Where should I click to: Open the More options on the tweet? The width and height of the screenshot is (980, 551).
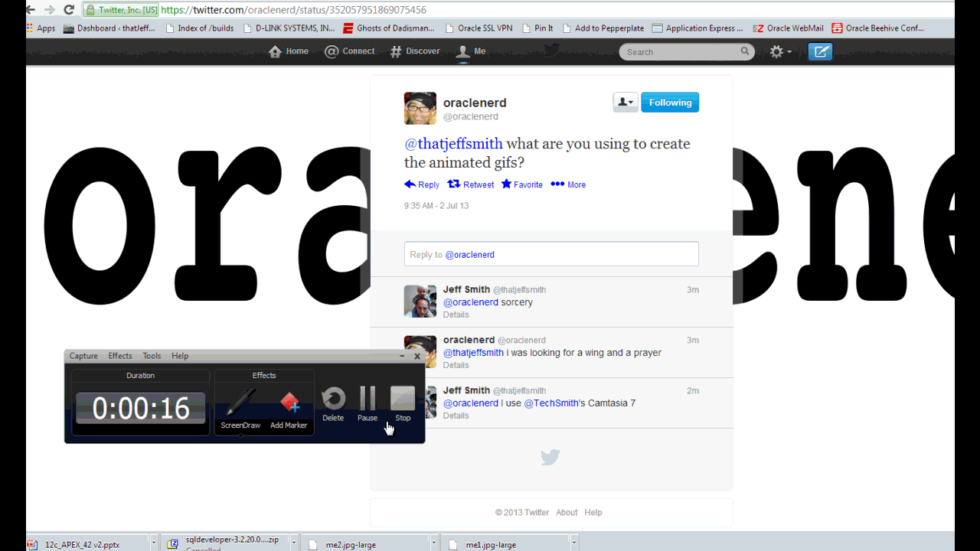click(x=568, y=184)
